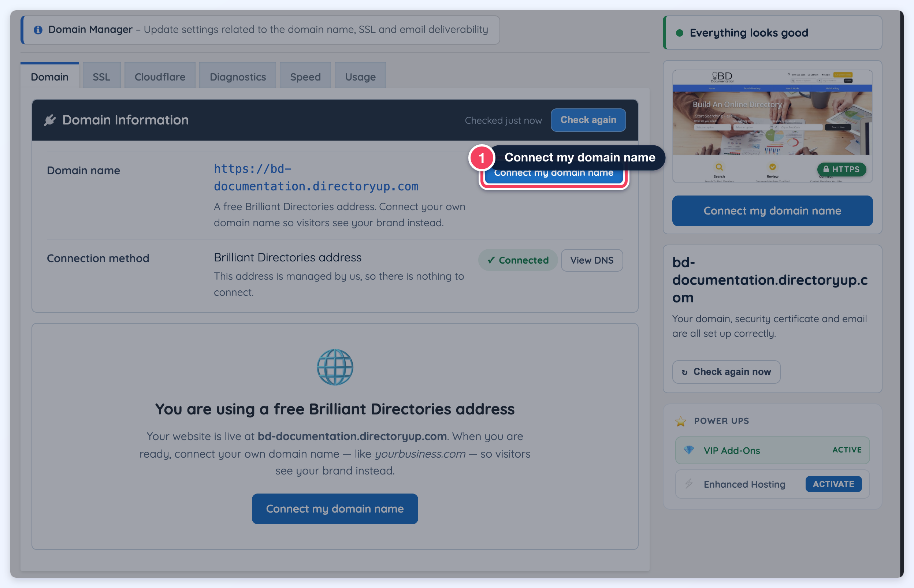The image size is (914, 588).
Task: Click the free Brilliant Directories address heading
Action: pyautogui.click(x=335, y=409)
